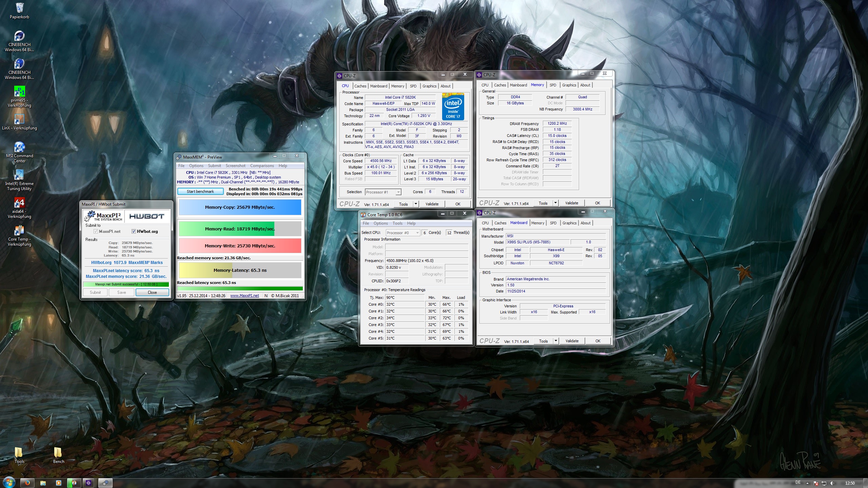Uncheck the HWbot.org checkbox
Screen dimensions: 868x488
coord(134,231)
